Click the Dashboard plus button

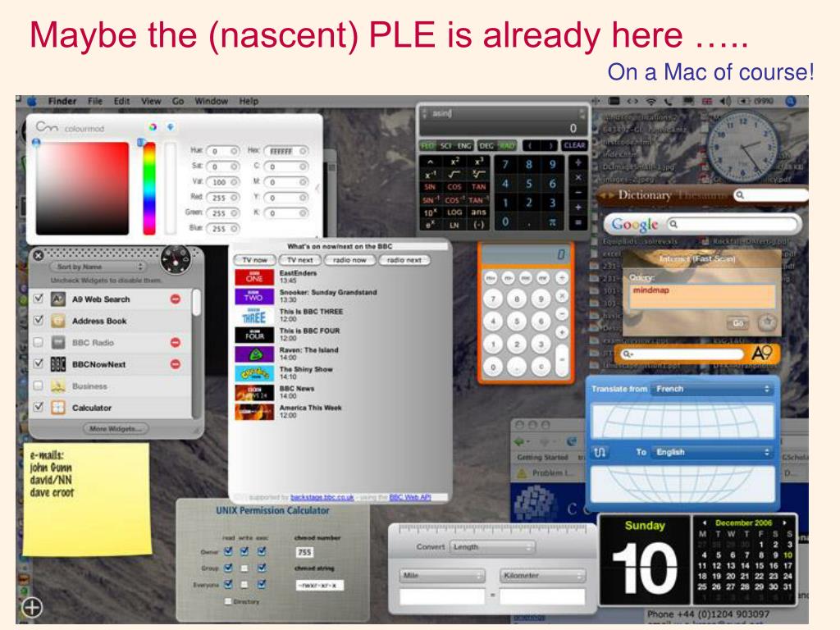pos(32,607)
